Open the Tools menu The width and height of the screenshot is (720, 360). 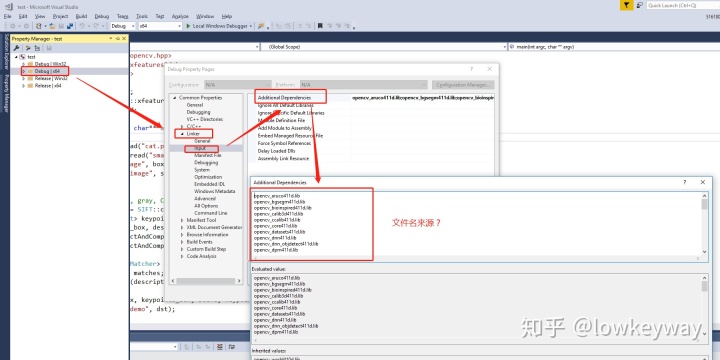(x=142, y=16)
